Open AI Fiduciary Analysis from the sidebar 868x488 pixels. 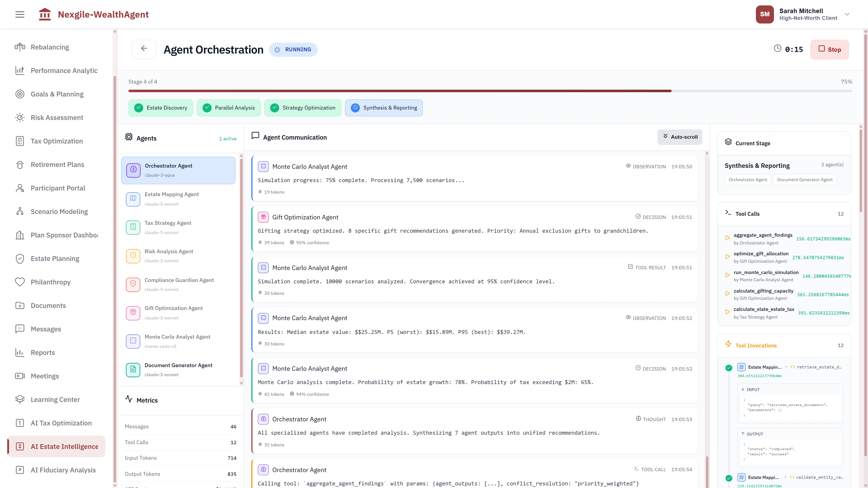tap(63, 470)
